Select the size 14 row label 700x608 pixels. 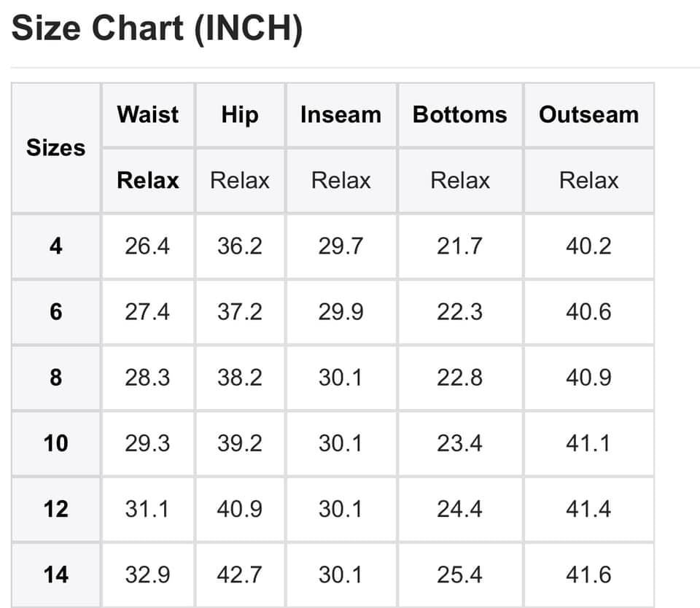tap(56, 574)
